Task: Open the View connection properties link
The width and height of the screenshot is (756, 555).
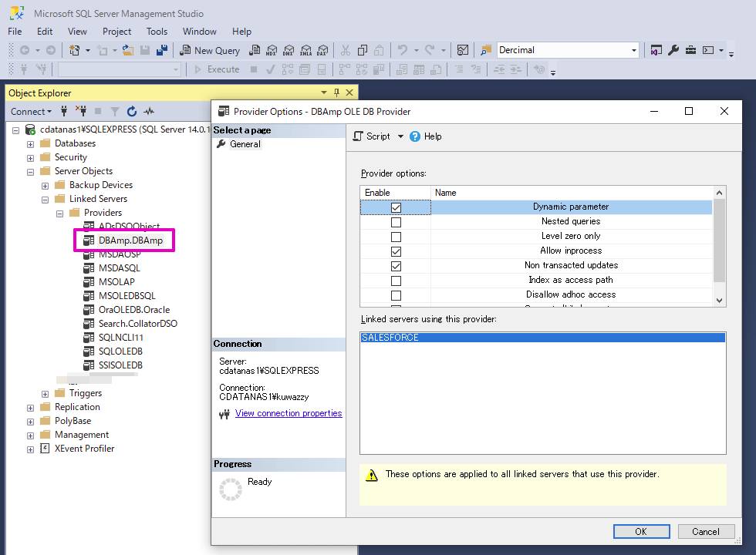Action: [x=289, y=413]
